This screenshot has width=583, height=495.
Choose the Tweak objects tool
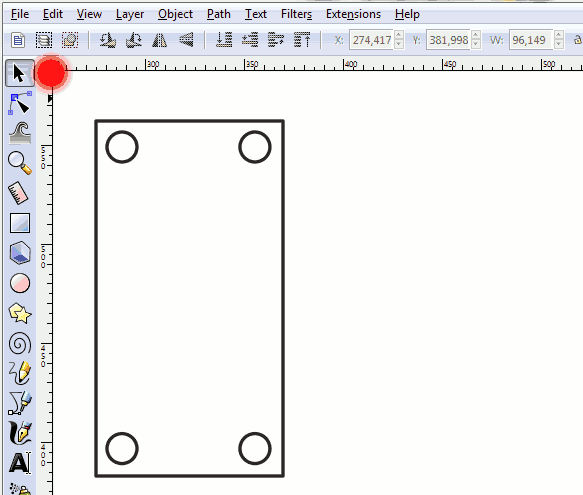pyautogui.click(x=19, y=133)
